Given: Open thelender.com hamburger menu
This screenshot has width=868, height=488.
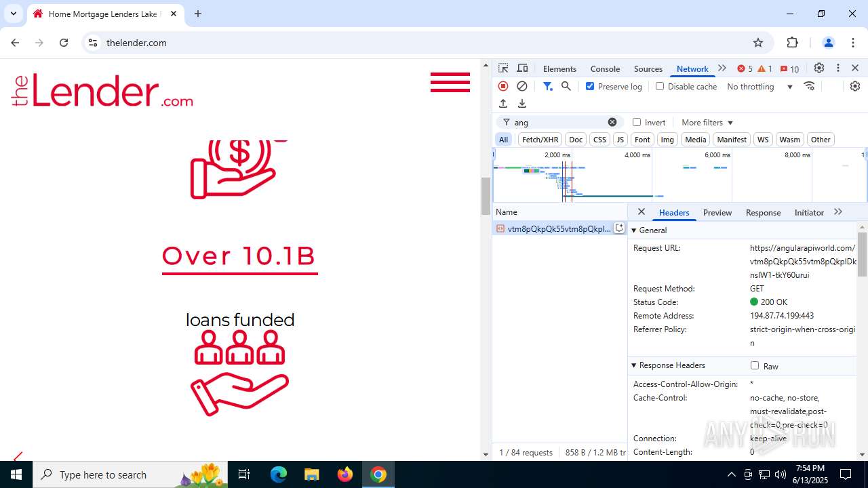Looking at the screenshot, I should coord(450,82).
